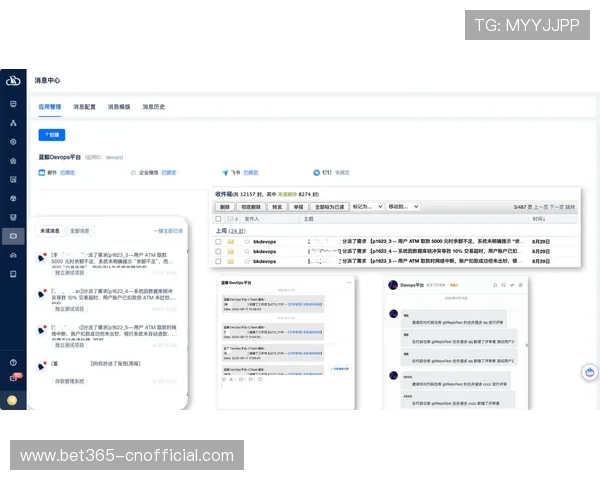
Task: Open the sidebar's first monitor-shaped icon
Action: pos(13,104)
